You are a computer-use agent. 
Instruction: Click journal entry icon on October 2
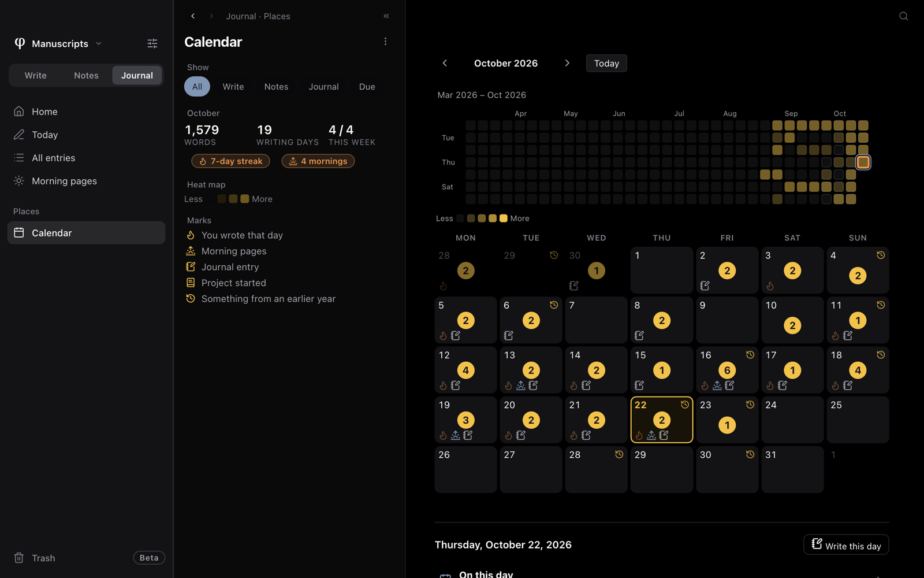tap(705, 286)
